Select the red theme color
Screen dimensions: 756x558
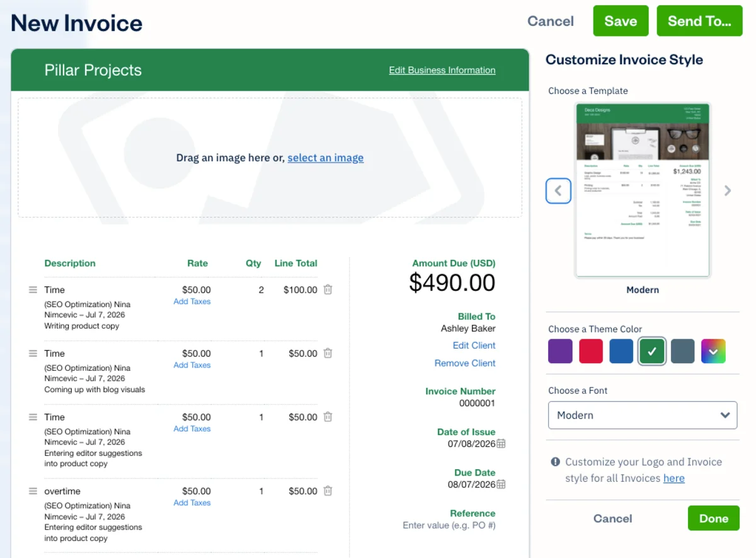coord(591,351)
